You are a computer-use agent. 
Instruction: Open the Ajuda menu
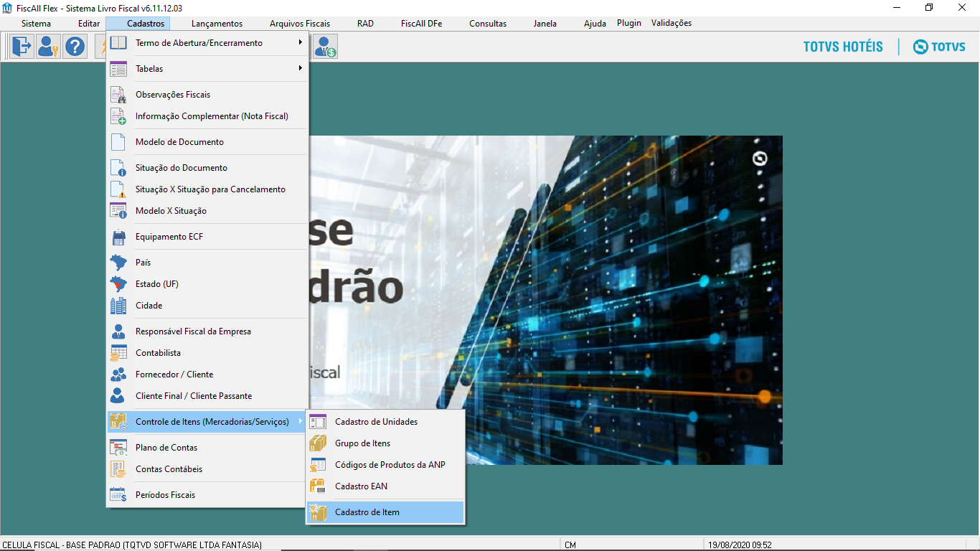595,24
